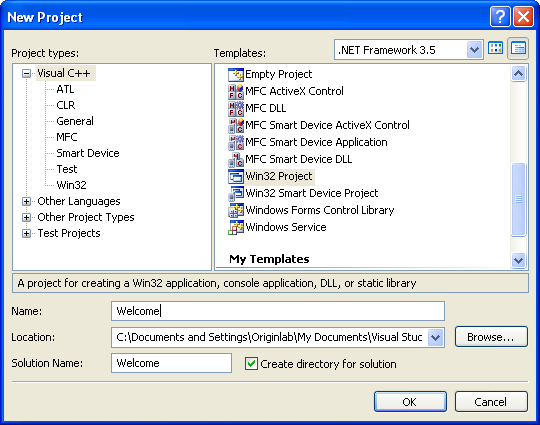The width and height of the screenshot is (540, 425).
Task: Open the .NET Framework 3.5 dropdown
Action: (x=474, y=50)
